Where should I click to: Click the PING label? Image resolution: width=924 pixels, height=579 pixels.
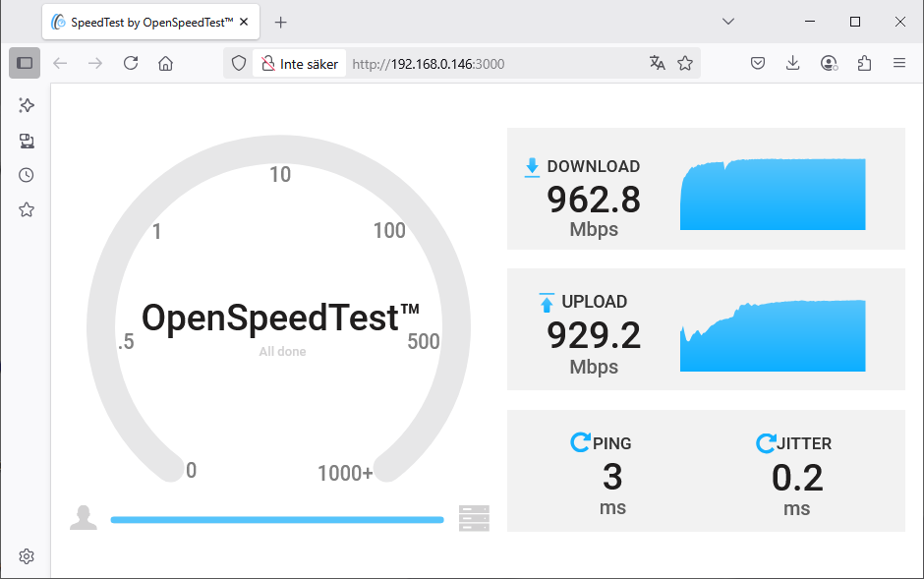(612, 443)
